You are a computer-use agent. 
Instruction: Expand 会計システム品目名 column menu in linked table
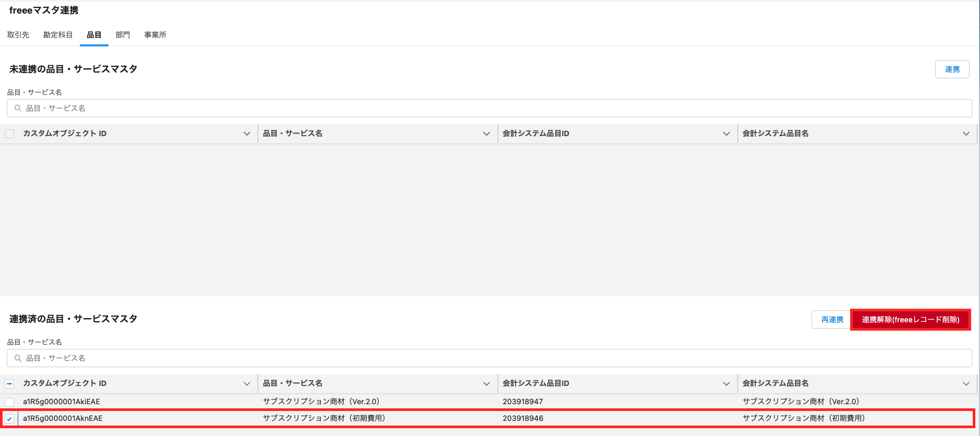pyautogui.click(x=966, y=384)
